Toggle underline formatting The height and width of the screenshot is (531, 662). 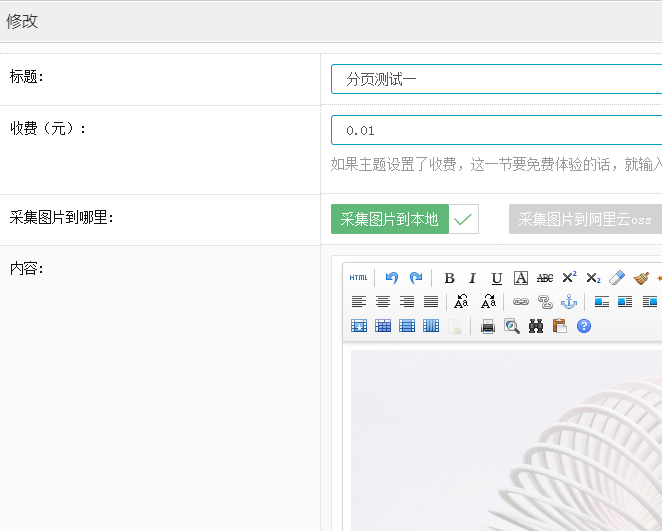[x=497, y=278]
